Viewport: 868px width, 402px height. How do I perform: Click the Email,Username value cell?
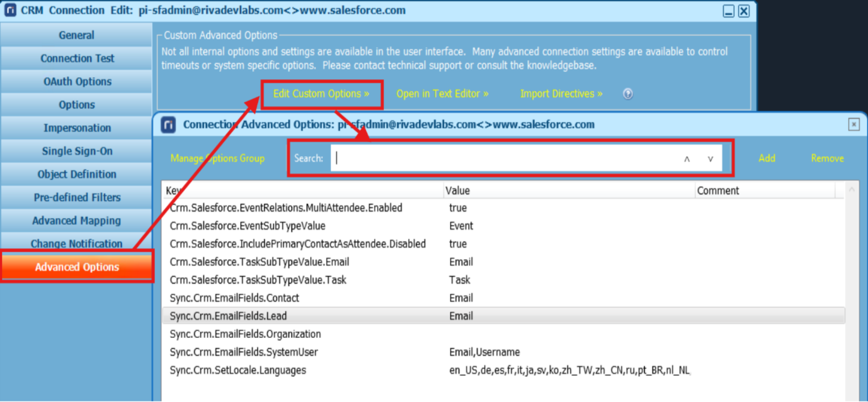(x=485, y=353)
